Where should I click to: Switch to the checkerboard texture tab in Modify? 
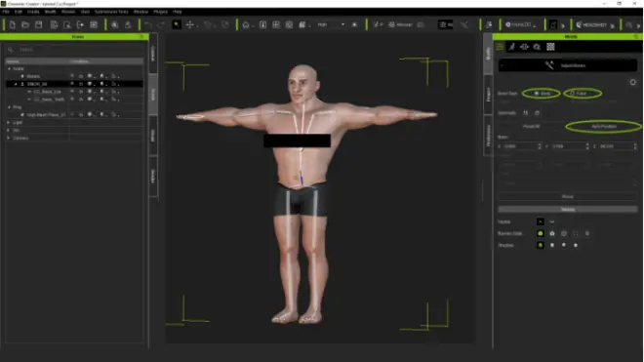tap(550, 47)
